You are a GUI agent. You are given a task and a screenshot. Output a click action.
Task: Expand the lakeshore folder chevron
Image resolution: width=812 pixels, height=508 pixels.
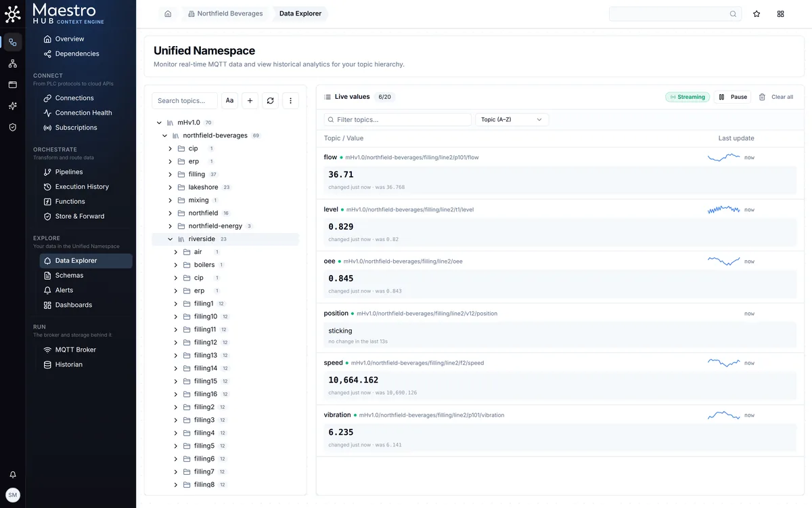(170, 187)
